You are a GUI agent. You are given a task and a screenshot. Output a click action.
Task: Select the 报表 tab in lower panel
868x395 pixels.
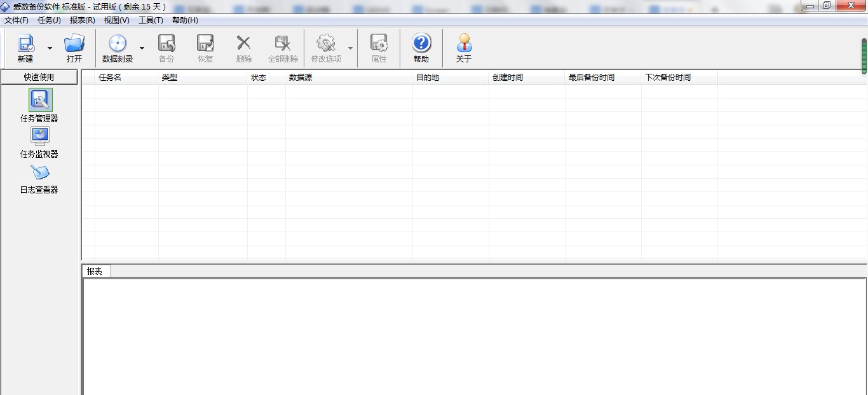click(x=95, y=270)
